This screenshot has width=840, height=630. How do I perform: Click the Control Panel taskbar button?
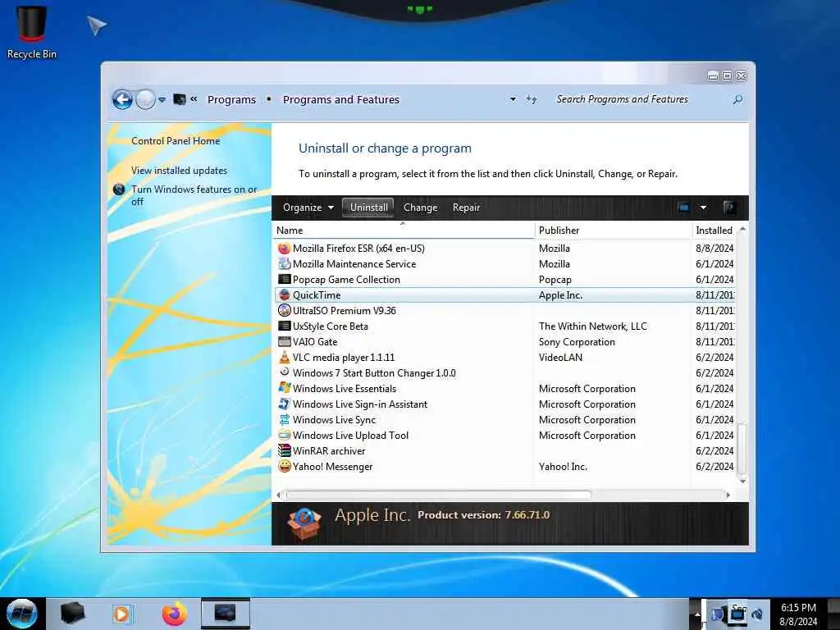[226, 614]
